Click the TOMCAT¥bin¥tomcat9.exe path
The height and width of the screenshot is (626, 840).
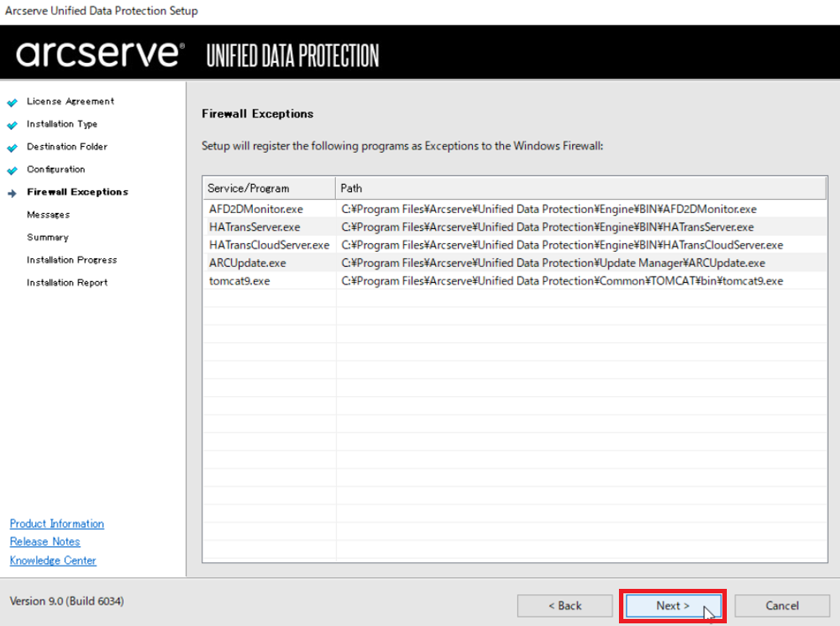(x=562, y=280)
